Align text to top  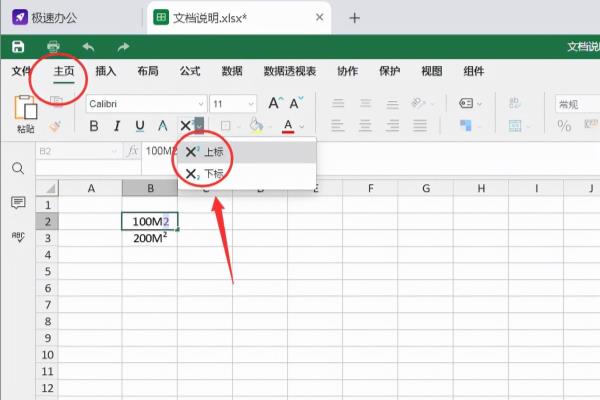[x=338, y=103]
